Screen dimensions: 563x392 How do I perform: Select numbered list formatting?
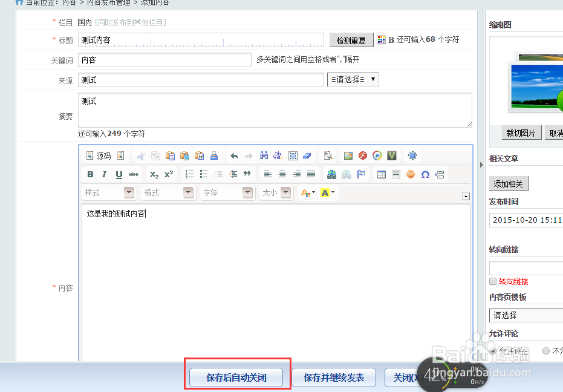[x=189, y=174]
